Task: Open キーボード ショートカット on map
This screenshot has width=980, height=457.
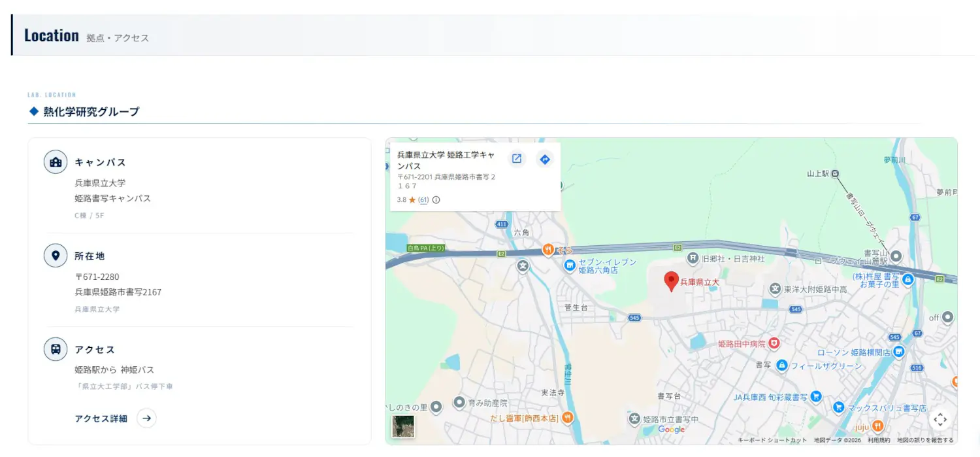Action: click(772, 440)
